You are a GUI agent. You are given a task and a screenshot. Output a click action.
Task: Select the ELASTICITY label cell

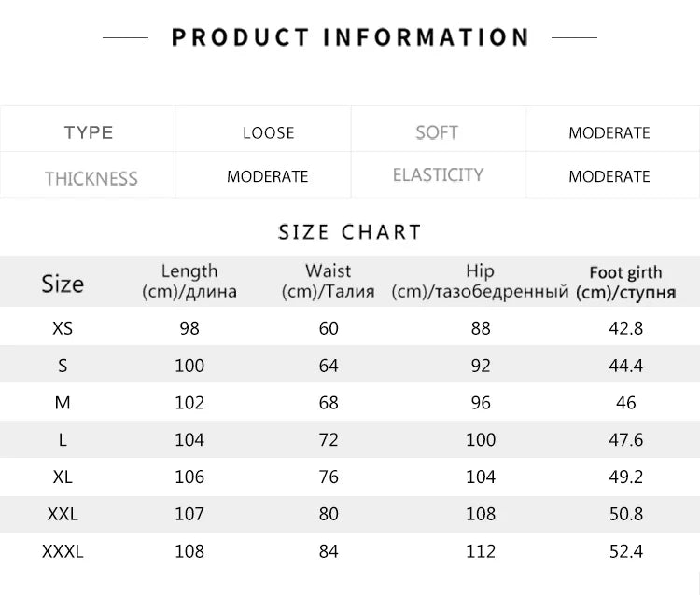(x=438, y=175)
